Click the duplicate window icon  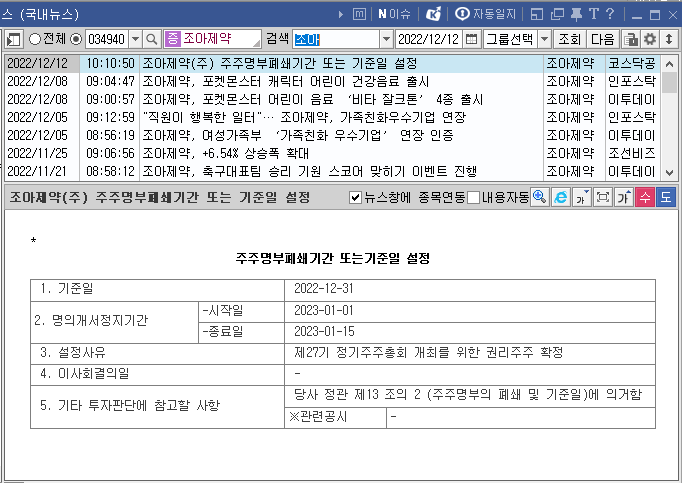click(557, 14)
